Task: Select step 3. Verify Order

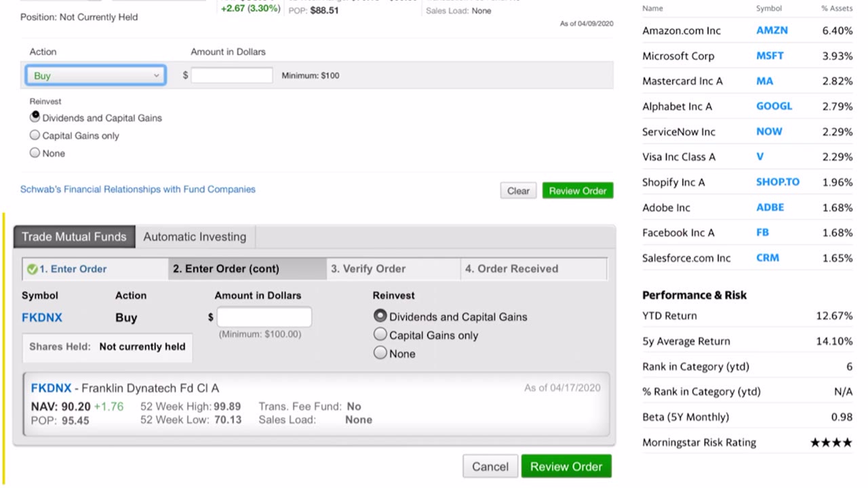Action: click(x=393, y=268)
